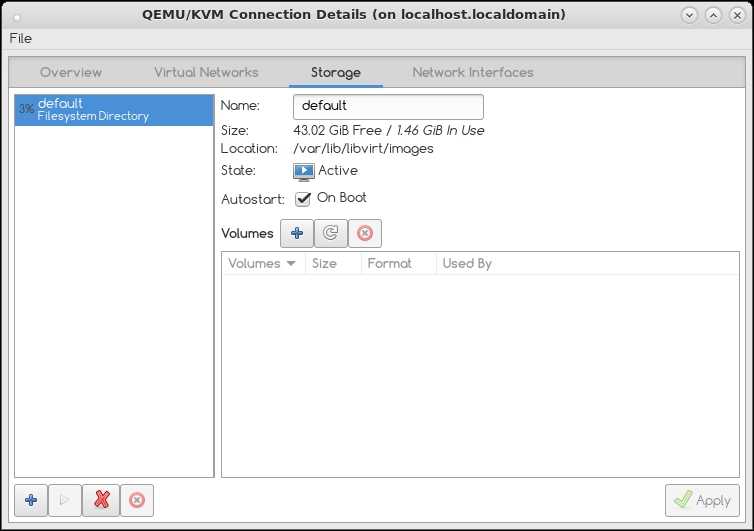Stop the selected storage pool
The image size is (754, 531).
click(137, 500)
